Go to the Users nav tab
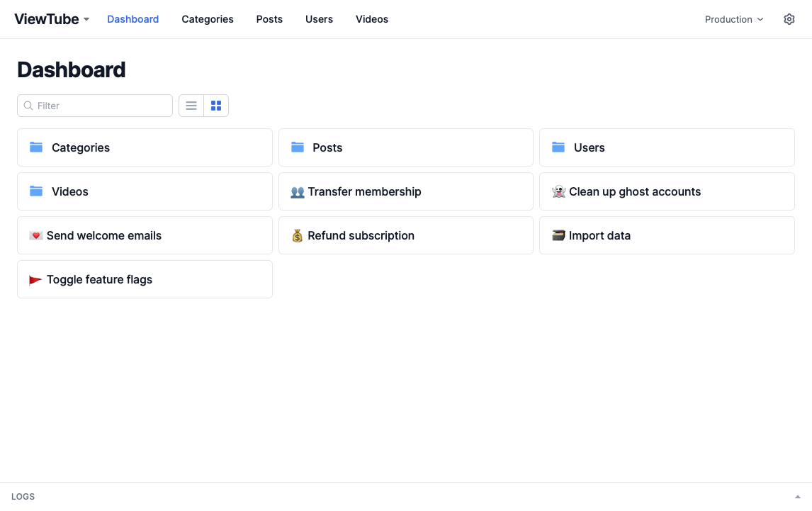The height and width of the screenshot is (511, 812). [x=319, y=19]
